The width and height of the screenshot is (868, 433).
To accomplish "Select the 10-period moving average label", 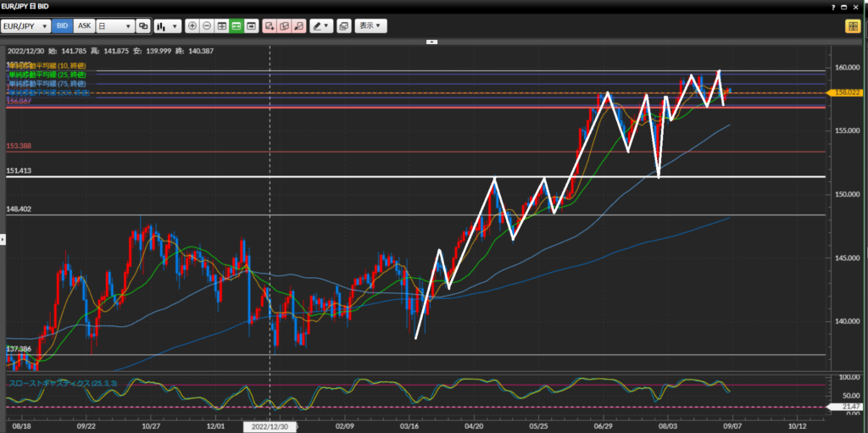I will coord(48,66).
